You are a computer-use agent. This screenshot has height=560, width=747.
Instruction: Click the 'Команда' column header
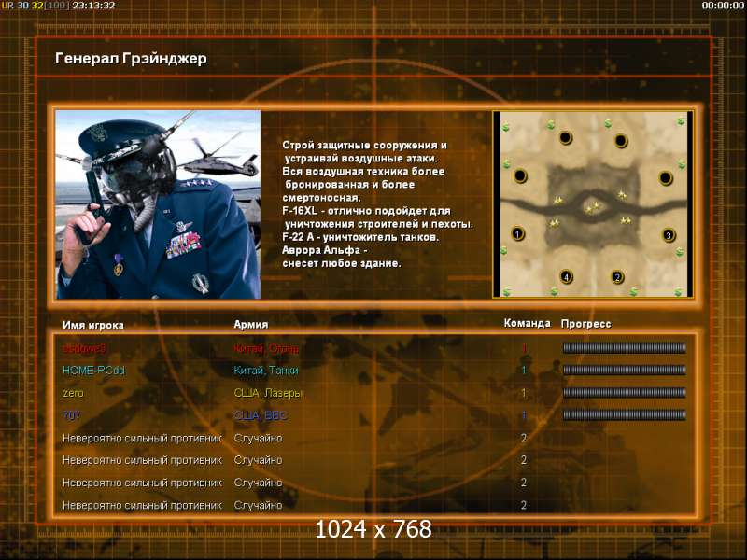click(x=527, y=323)
